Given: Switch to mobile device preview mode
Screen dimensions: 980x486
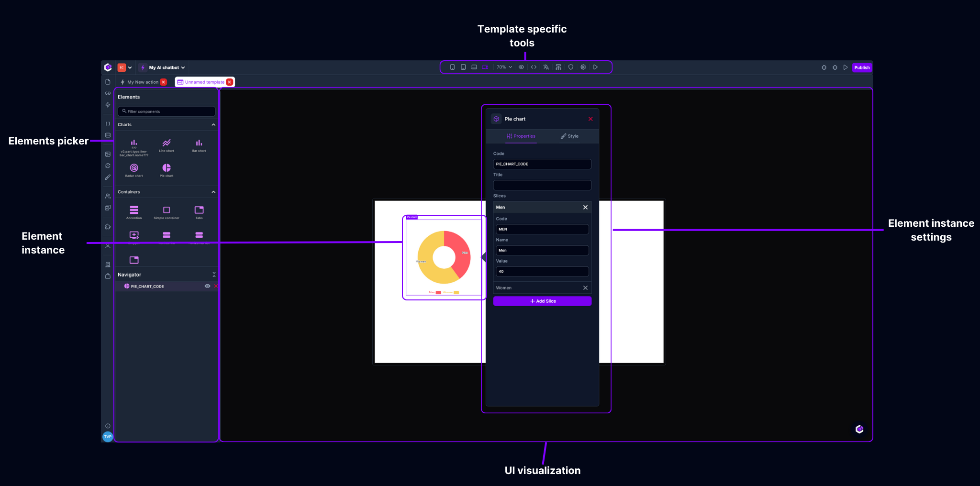Looking at the screenshot, I should pyautogui.click(x=453, y=67).
